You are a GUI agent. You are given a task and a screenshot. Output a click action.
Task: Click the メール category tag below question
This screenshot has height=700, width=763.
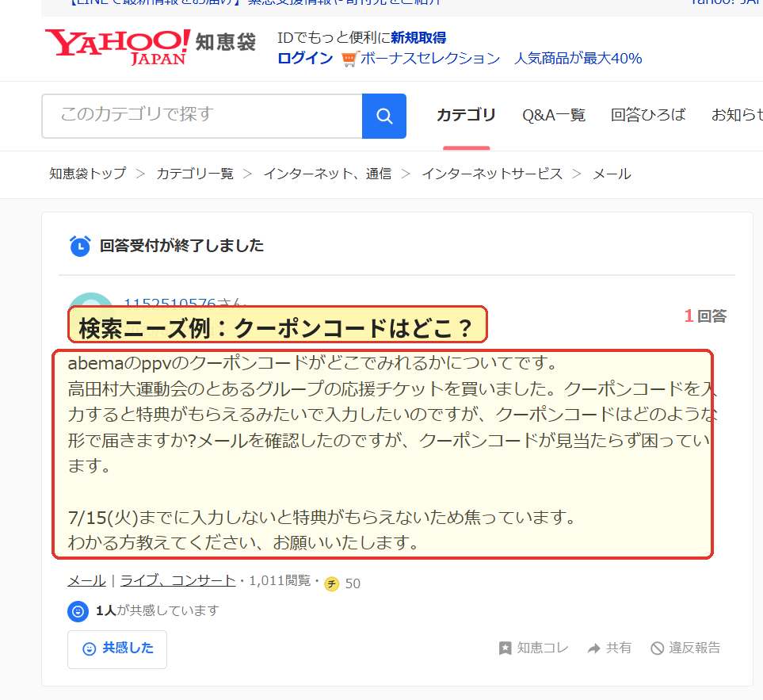86,581
